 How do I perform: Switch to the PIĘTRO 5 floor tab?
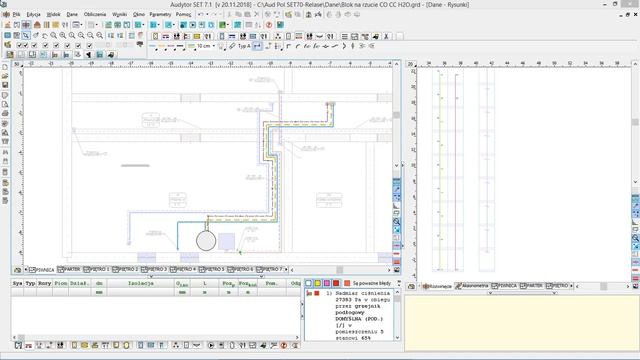pos(211,269)
